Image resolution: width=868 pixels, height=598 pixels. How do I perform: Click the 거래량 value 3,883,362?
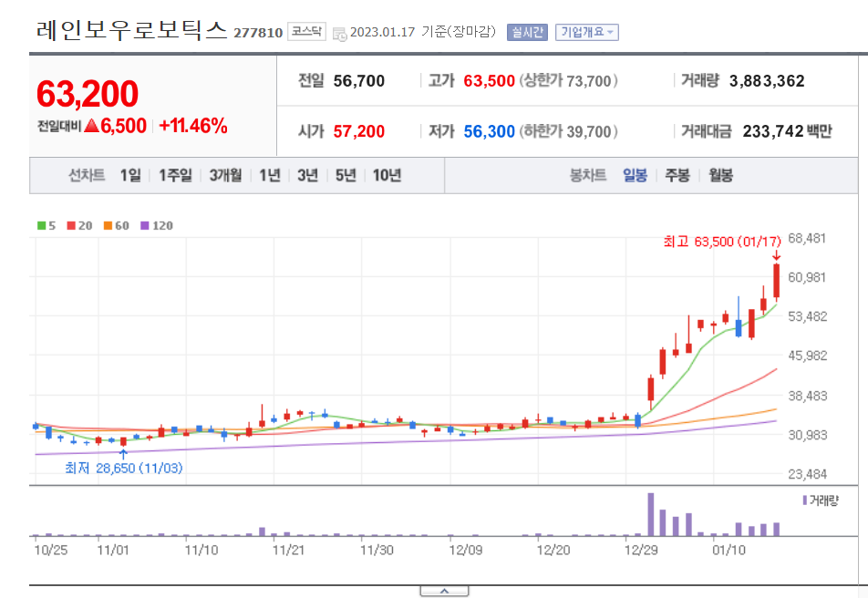click(x=767, y=81)
